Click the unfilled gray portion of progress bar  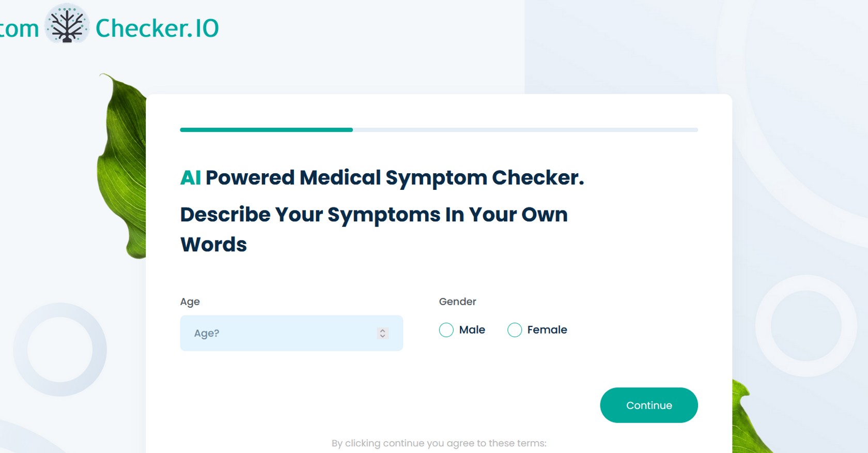[524, 130]
